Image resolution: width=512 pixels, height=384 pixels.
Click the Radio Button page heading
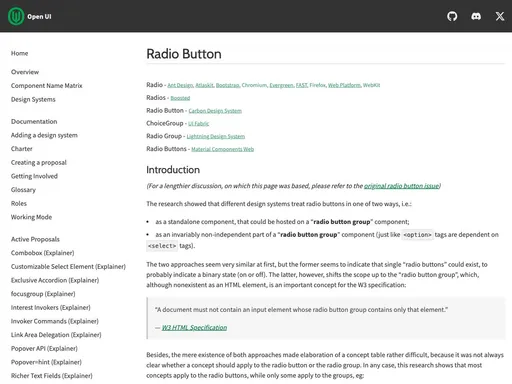pyautogui.click(x=184, y=54)
